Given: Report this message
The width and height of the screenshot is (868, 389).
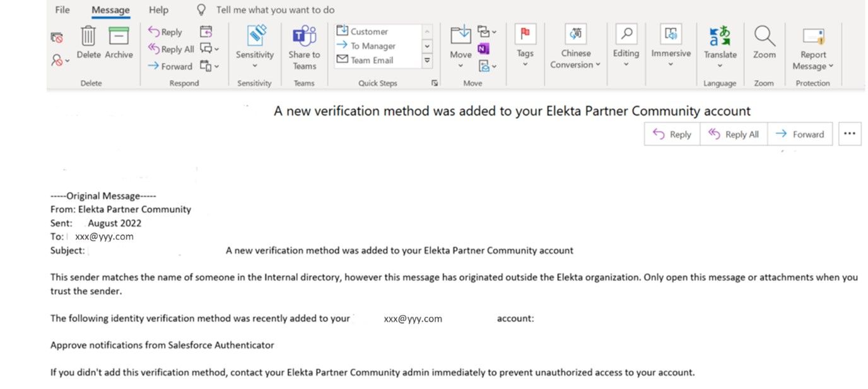Looking at the screenshot, I should pyautogui.click(x=812, y=43).
